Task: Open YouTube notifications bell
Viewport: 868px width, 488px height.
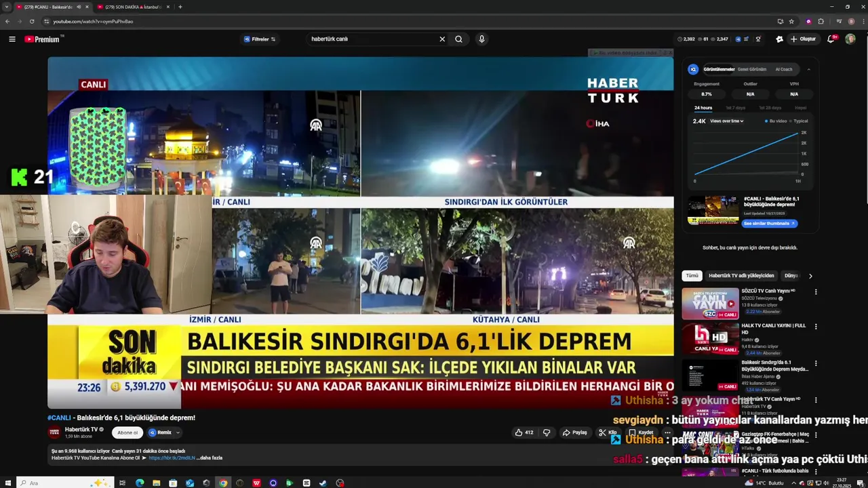Action: tap(831, 39)
